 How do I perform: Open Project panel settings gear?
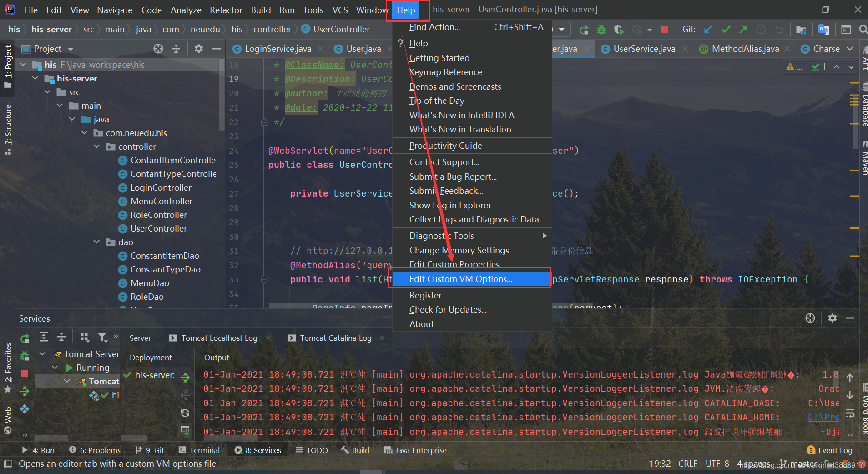click(x=198, y=49)
